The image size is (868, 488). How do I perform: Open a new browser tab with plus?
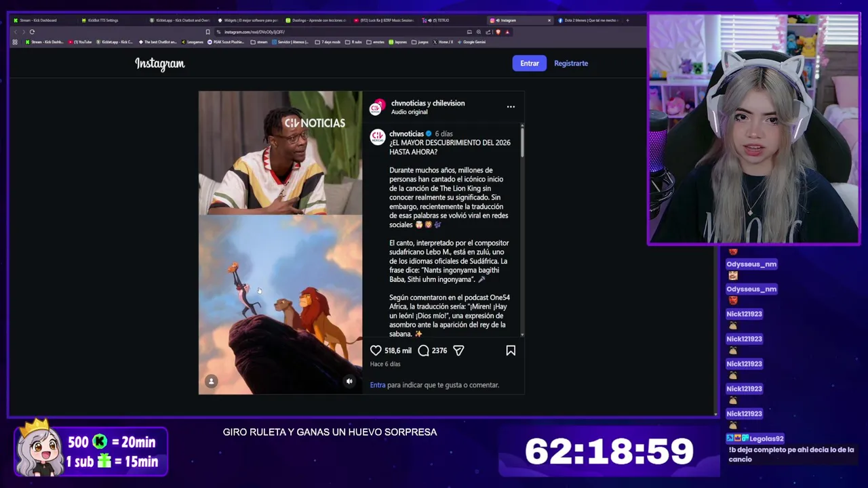(x=627, y=20)
